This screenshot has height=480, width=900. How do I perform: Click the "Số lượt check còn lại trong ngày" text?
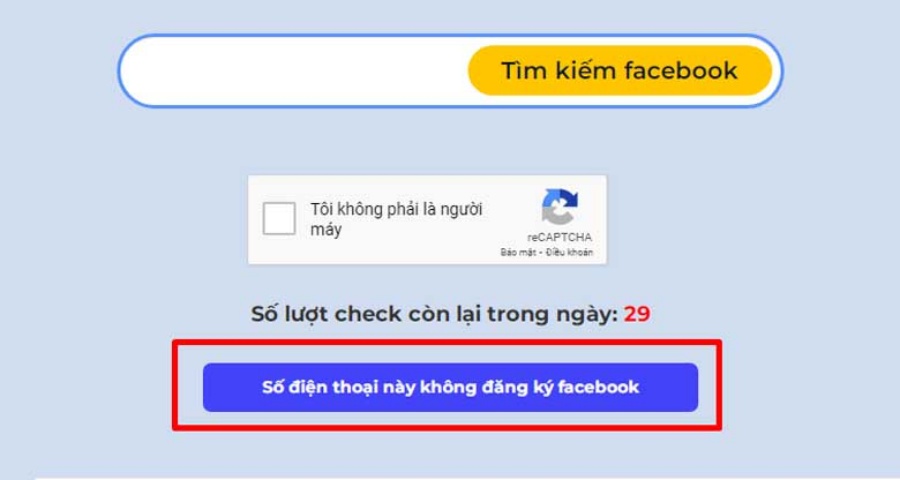pos(435,314)
